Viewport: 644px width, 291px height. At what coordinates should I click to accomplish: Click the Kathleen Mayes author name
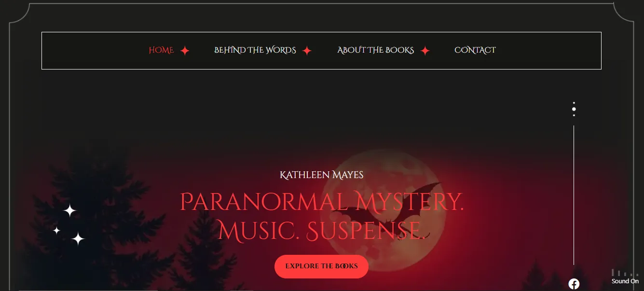point(322,175)
